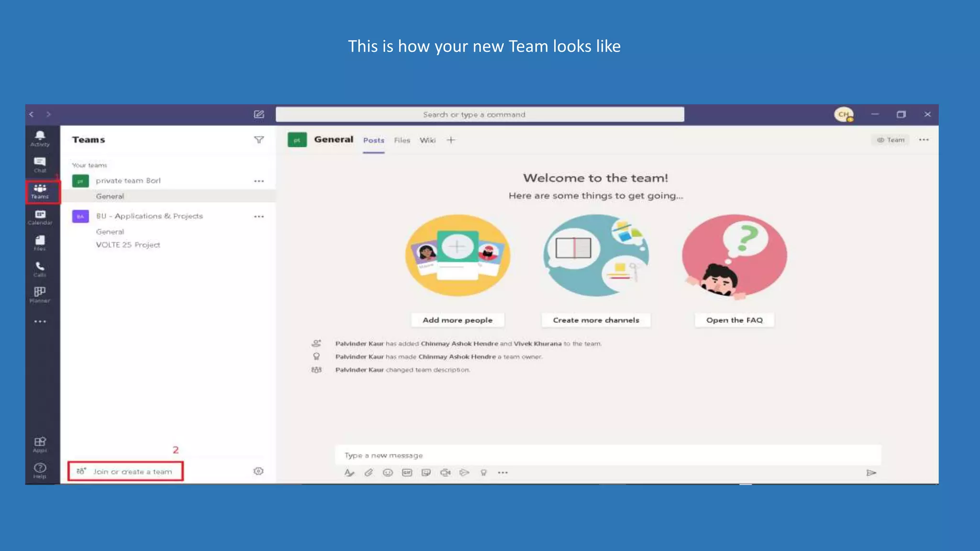
Task: Switch to the Files tab
Action: click(x=402, y=140)
